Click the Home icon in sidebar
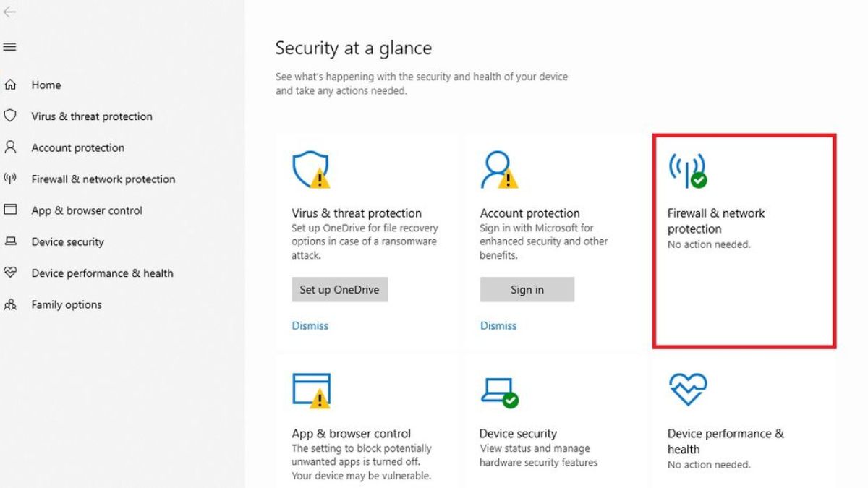The image size is (868, 488). pos(10,85)
